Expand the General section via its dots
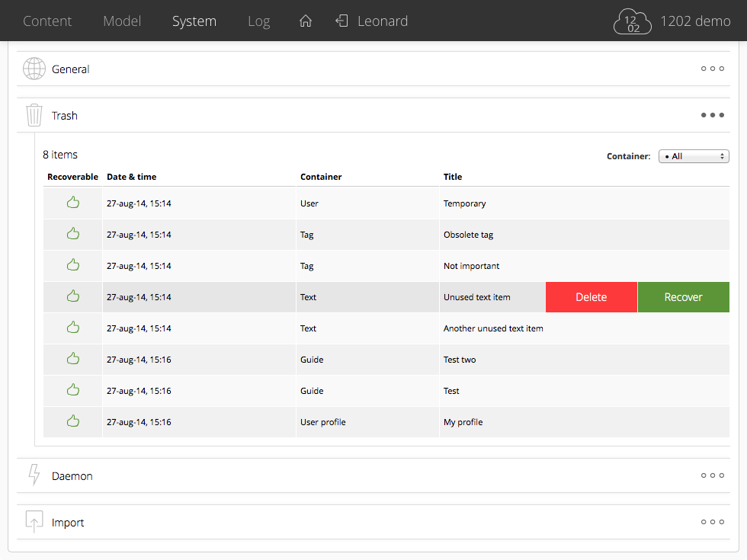The height and width of the screenshot is (560, 747). click(x=712, y=69)
